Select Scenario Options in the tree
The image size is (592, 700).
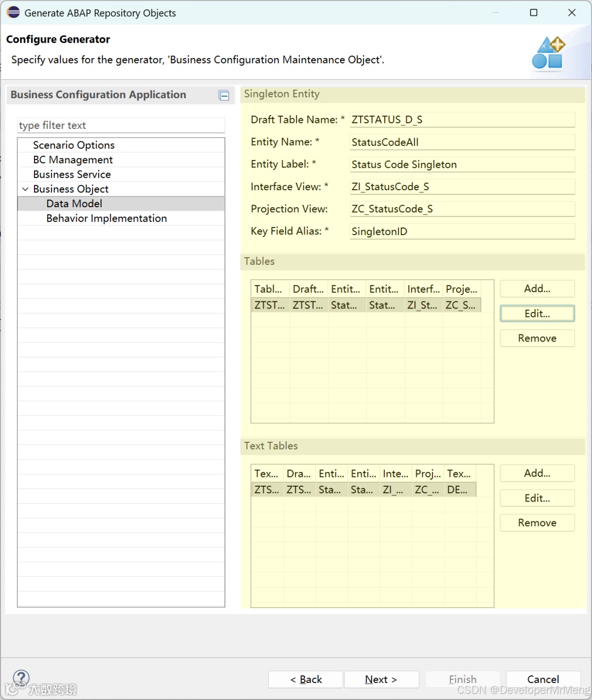tap(73, 145)
